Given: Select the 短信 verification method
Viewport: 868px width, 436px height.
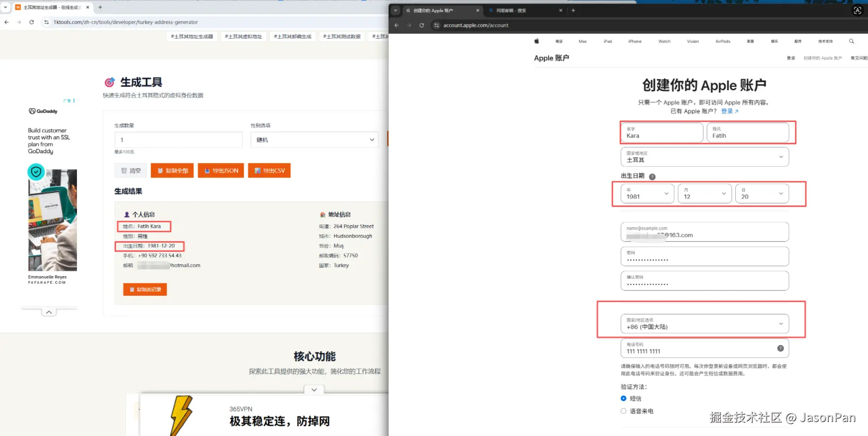Looking at the screenshot, I should [x=624, y=398].
